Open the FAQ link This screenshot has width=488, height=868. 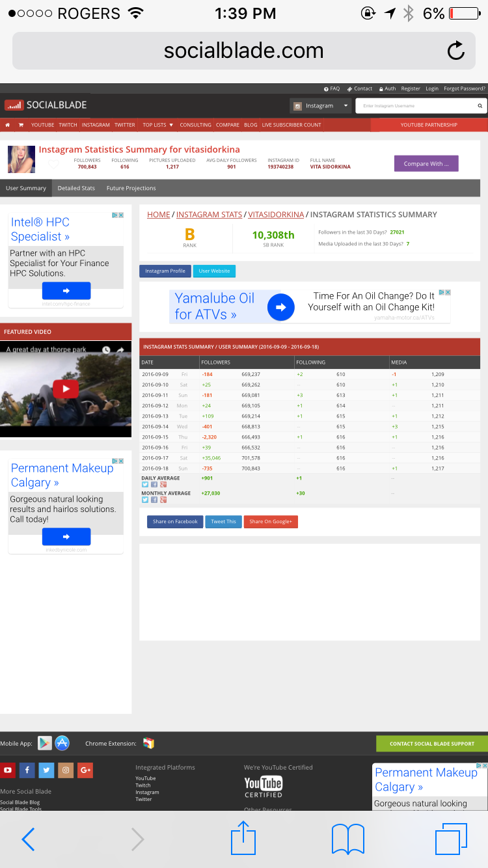coord(332,88)
